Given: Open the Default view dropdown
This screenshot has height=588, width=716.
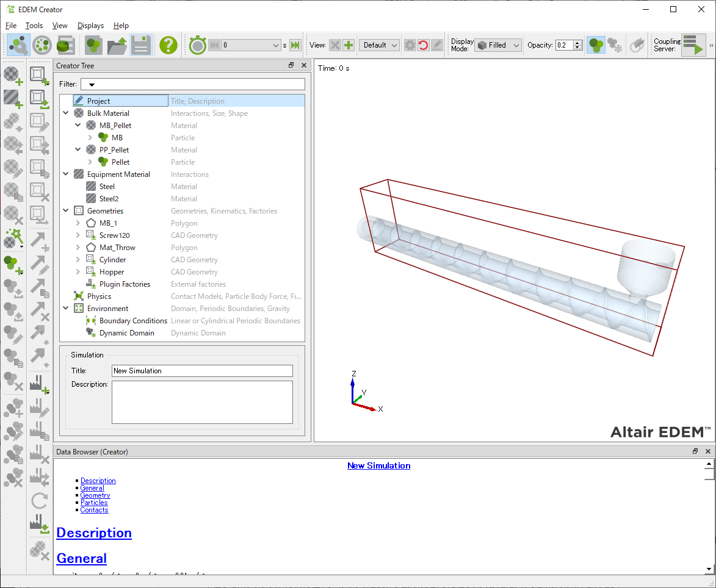Looking at the screenshot, I should (x=380, y=45).
